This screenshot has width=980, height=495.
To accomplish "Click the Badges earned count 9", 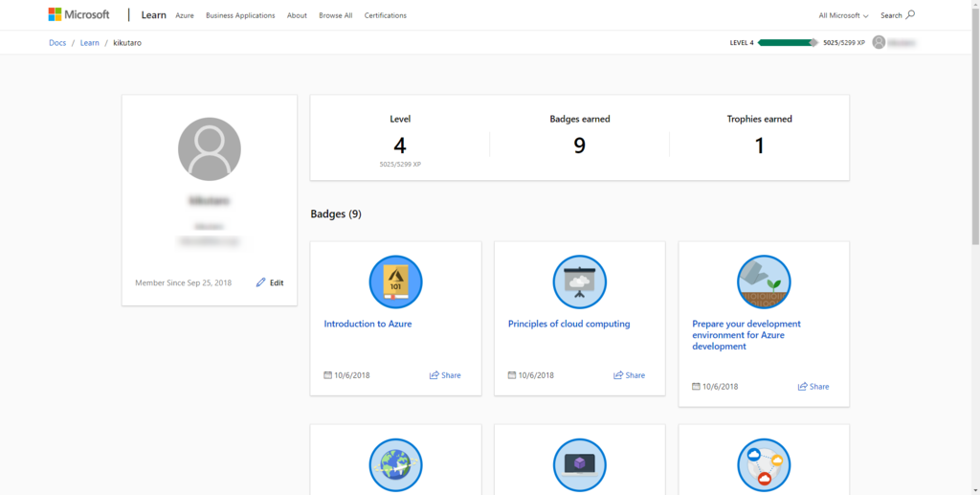I will click(x=579, y=146).
